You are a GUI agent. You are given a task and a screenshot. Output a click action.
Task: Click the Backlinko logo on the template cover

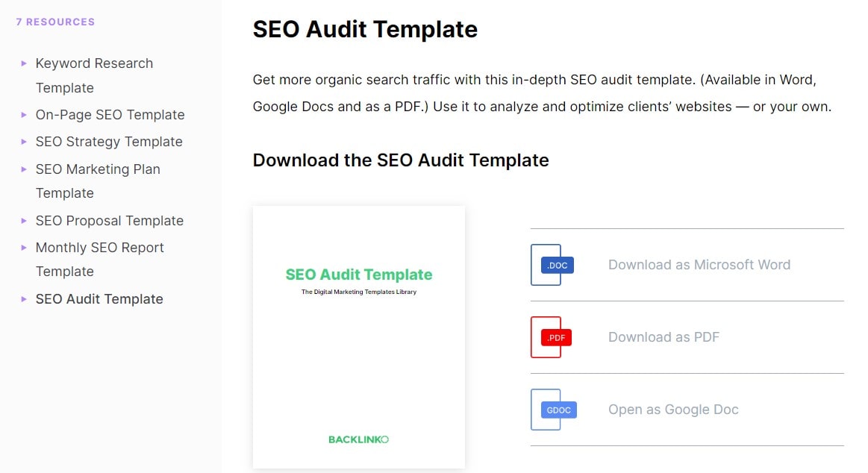[x=358, y=439]
